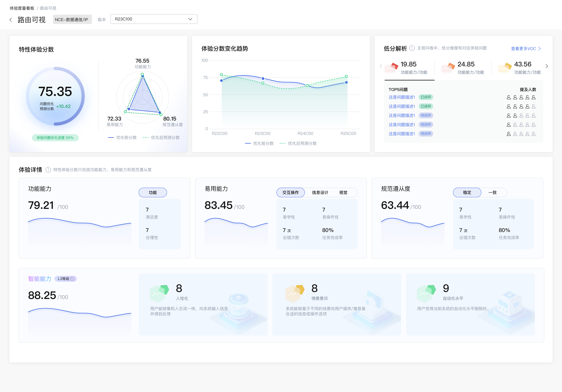The height and width of the screenshot is (392, 562).
Task: Show previous low-score card with left chevron
Action: point(381,66)
